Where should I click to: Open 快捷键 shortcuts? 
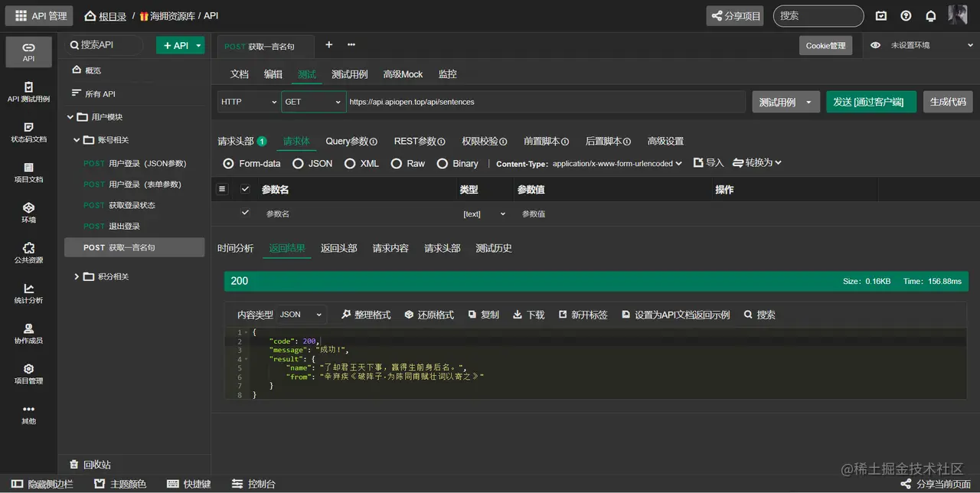click(x=188, y=484)
